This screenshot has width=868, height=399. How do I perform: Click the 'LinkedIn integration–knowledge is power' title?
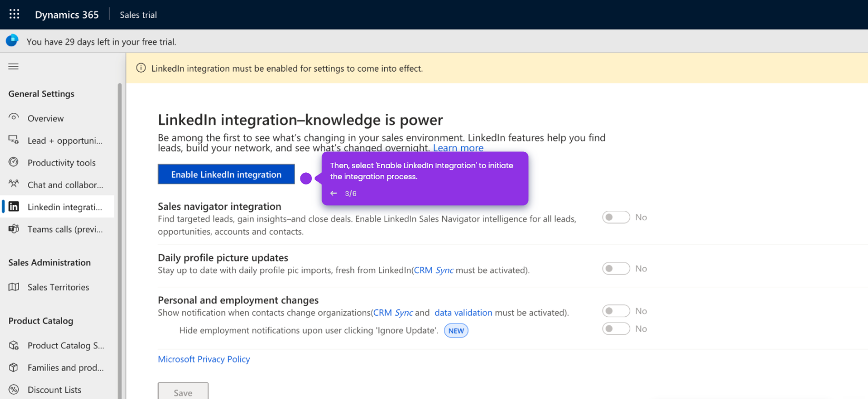pyautogui.click(x=300, y=120)
